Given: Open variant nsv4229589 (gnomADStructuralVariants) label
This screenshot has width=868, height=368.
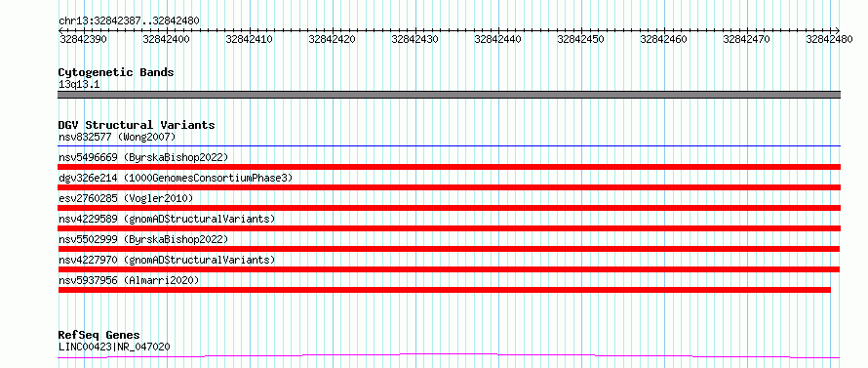Looking at the screenshot, I should coord(167,219).
